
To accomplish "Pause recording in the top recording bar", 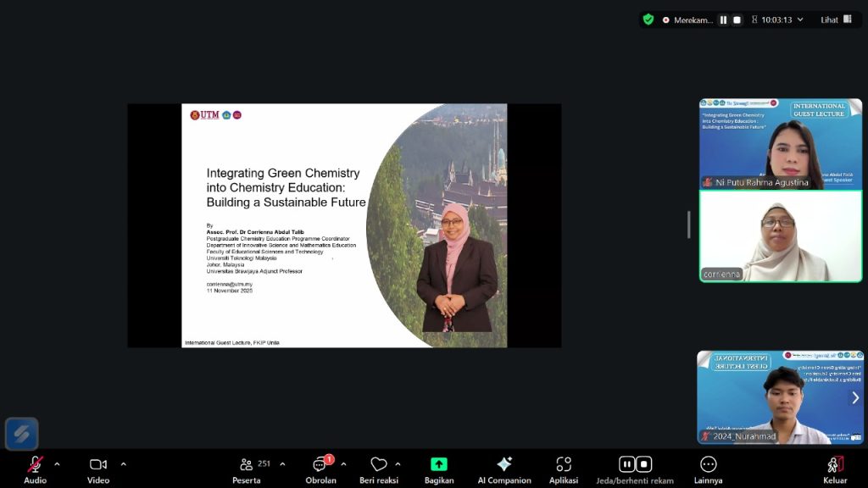I will (x=723, y=20).
